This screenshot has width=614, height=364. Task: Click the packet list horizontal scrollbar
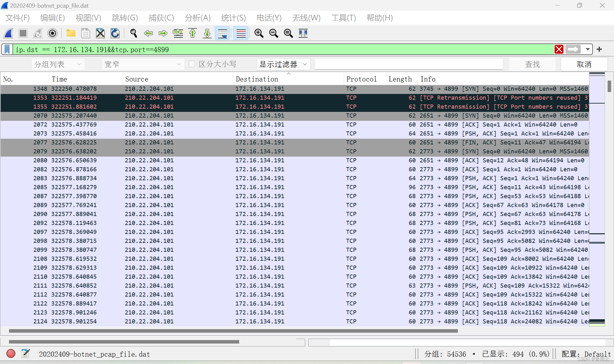pos(233,331)
